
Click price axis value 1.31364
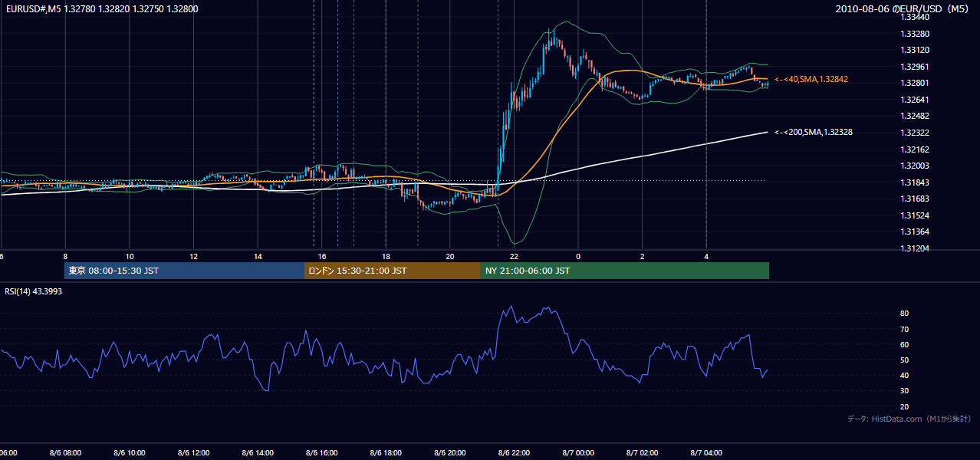915,232
